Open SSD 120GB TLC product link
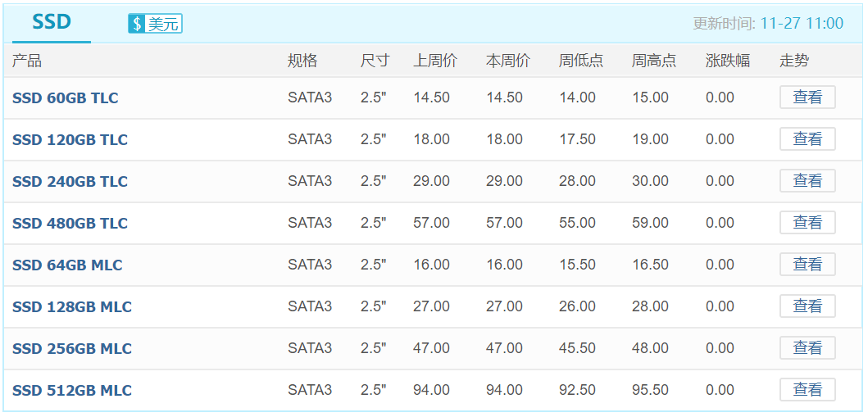 coord(70,140)
